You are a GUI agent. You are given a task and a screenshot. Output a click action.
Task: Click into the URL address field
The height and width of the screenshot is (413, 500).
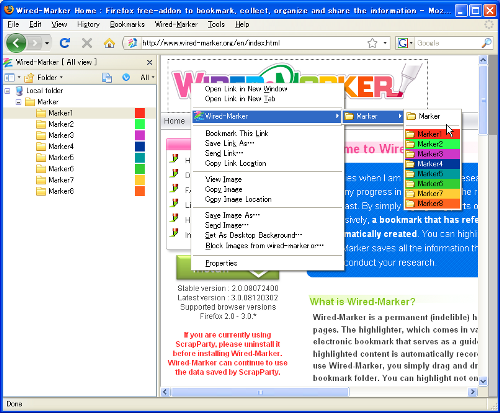pos(253,43)
